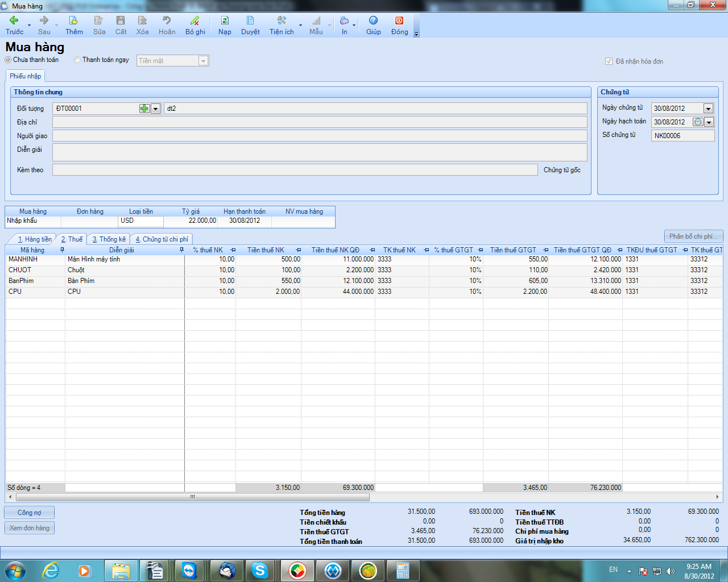Add new voucher with Thêm
Image resolution: width=728 pixels, height=582 pixels.
[74, 25]
